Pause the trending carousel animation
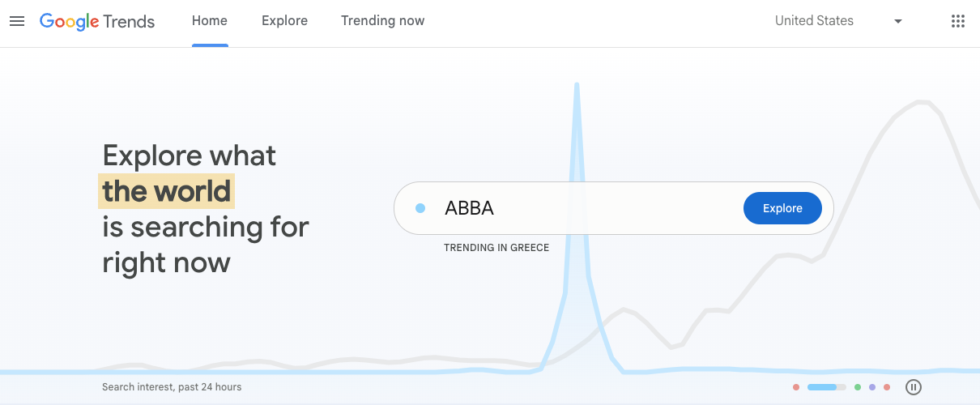This screenshot has width=980, height=405. click(x=914, y=387)
